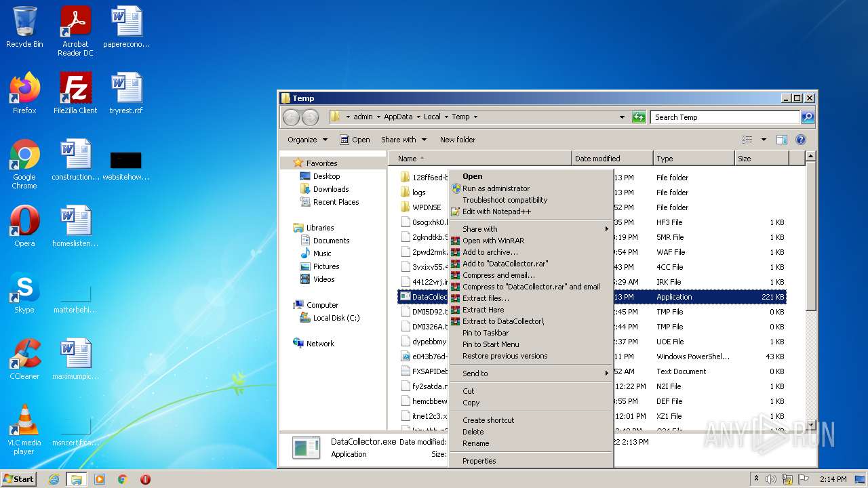
Task: Open Opera browser shortcut
Action: (x=24, y=226)
